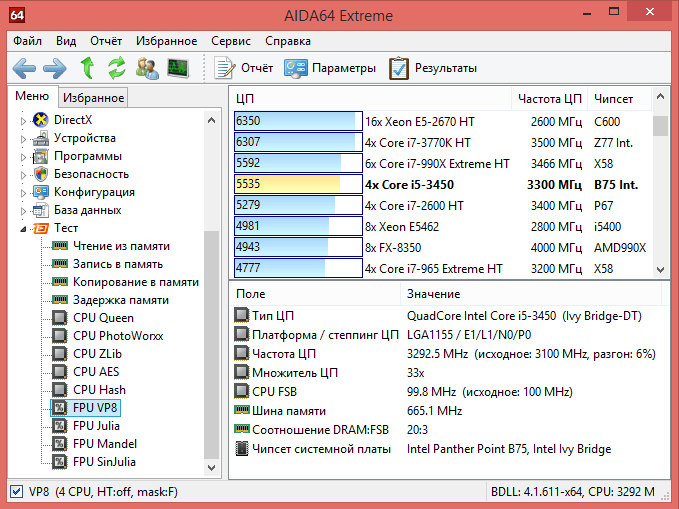This screenshot has width=679, height=509.
Task: Open the Вид menu
Action: (x=66, y=41)
